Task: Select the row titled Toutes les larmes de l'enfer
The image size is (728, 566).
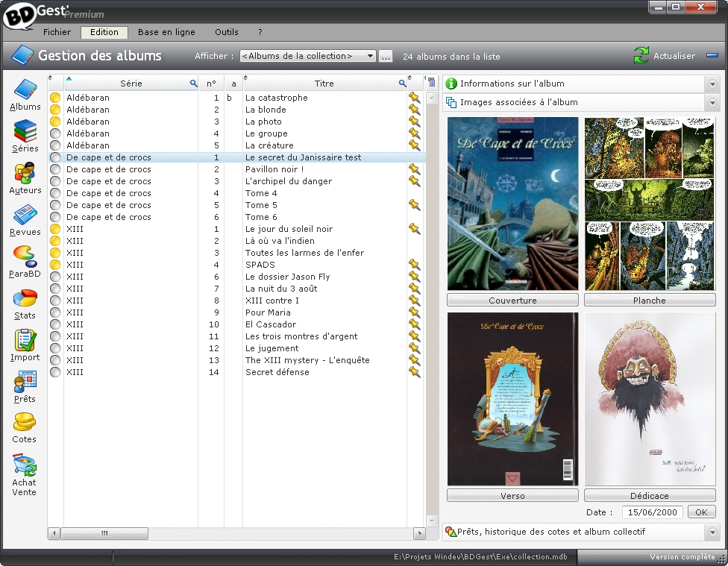Action: click(x=236, y=253)
